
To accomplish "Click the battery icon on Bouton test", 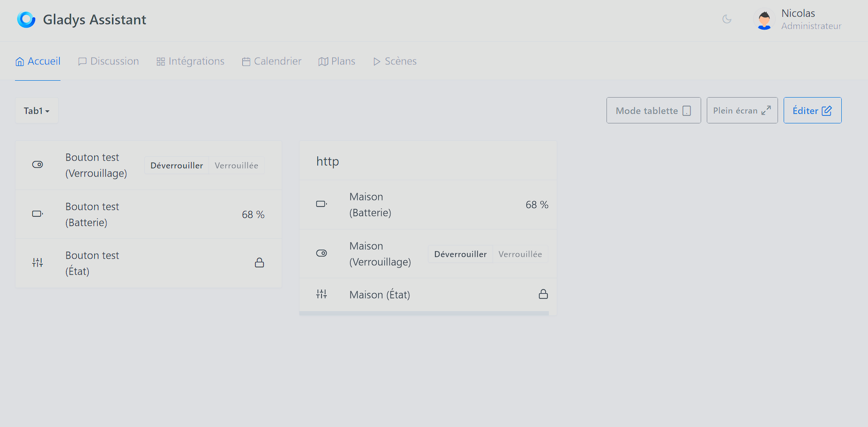I will (x=37, y=214).
